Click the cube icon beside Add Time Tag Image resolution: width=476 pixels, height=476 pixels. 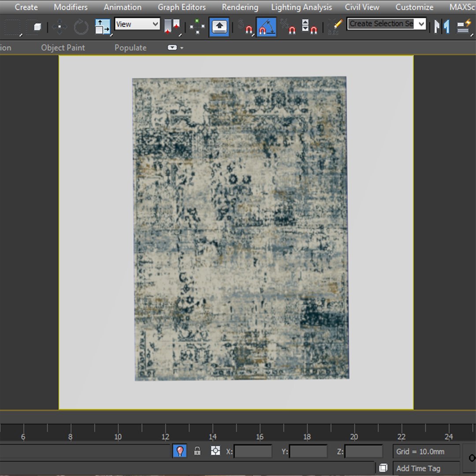(383, 468)
